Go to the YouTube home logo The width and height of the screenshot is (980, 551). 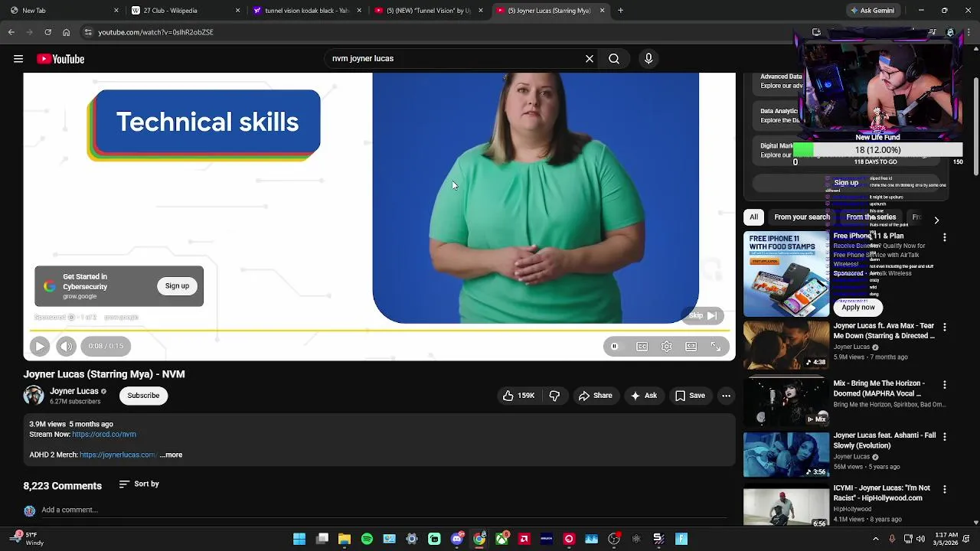pyautogui.click(x=60, y=59)
